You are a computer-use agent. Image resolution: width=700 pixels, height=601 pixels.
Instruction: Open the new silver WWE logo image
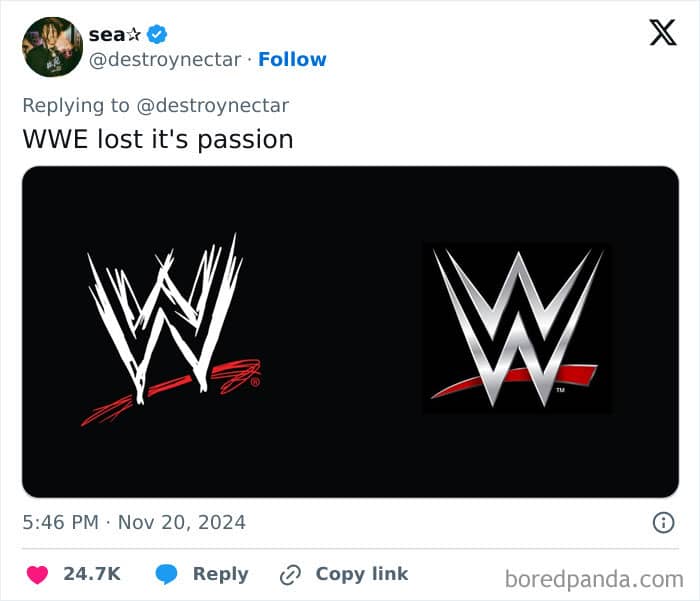tap(517, 328)
